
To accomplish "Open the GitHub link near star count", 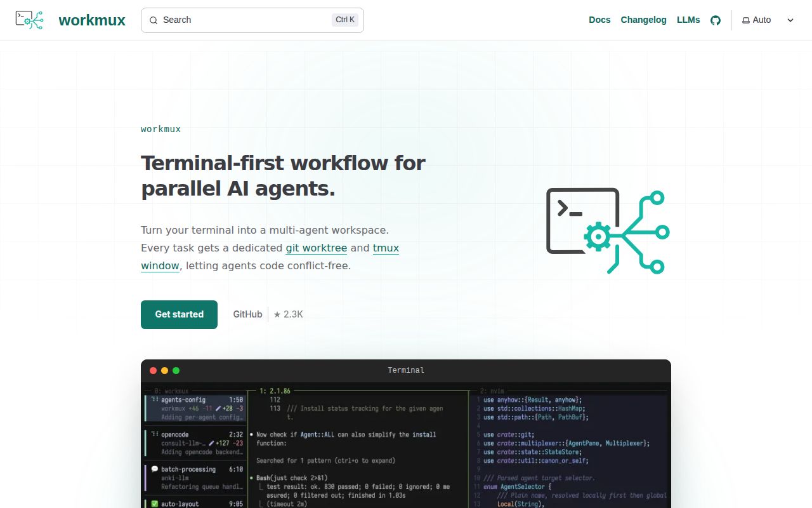I will click(x=247, y=314).
